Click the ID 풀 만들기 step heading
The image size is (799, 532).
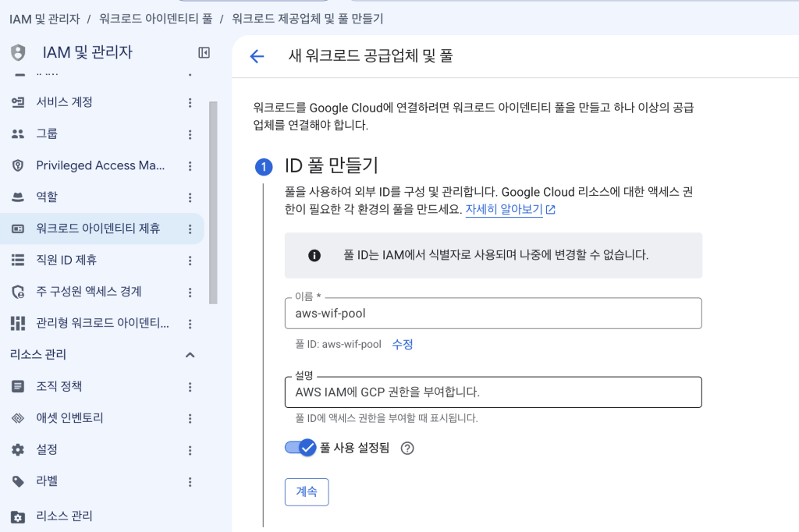tap(331, 165)
